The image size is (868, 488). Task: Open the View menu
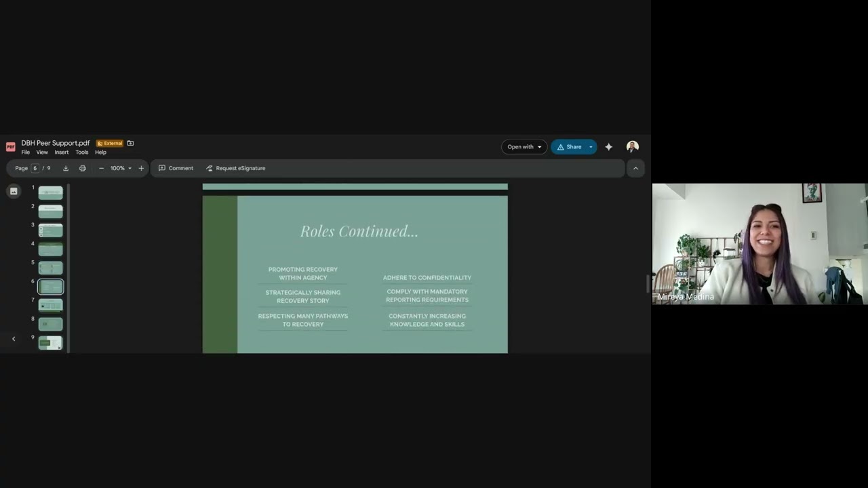[42, 152]
